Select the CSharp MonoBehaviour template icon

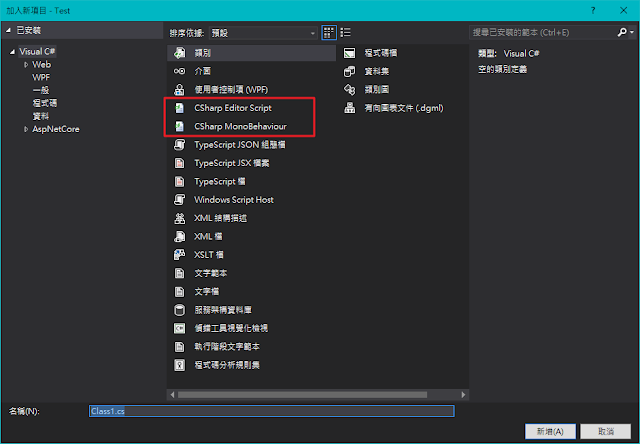click(180, 127)
